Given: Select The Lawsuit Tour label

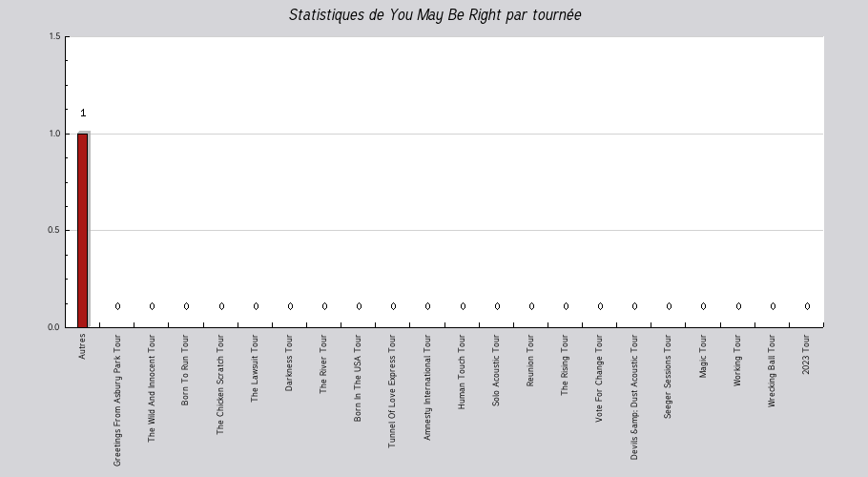Looking at the screenshot, I should tap(254, 368).
